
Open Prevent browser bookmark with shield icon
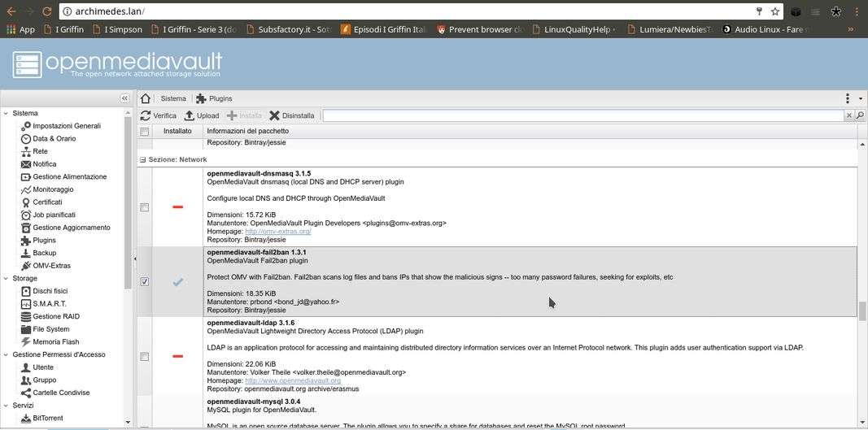479,29
